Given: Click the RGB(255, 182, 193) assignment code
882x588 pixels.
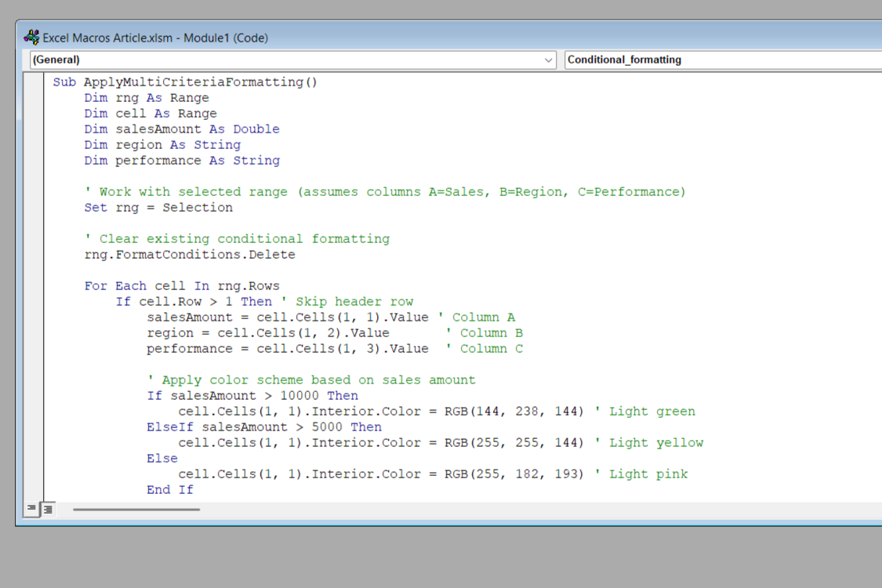Looking at the screenshot, I should click(x=381, y=475).
